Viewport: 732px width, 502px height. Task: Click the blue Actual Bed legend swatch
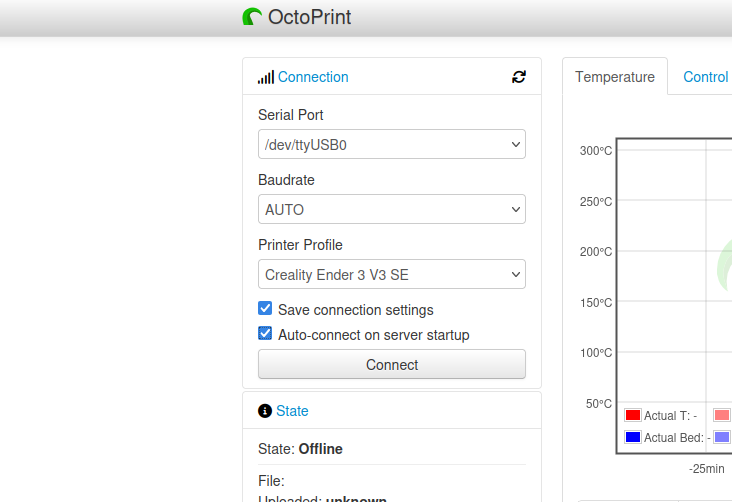[x=633, y=437]
